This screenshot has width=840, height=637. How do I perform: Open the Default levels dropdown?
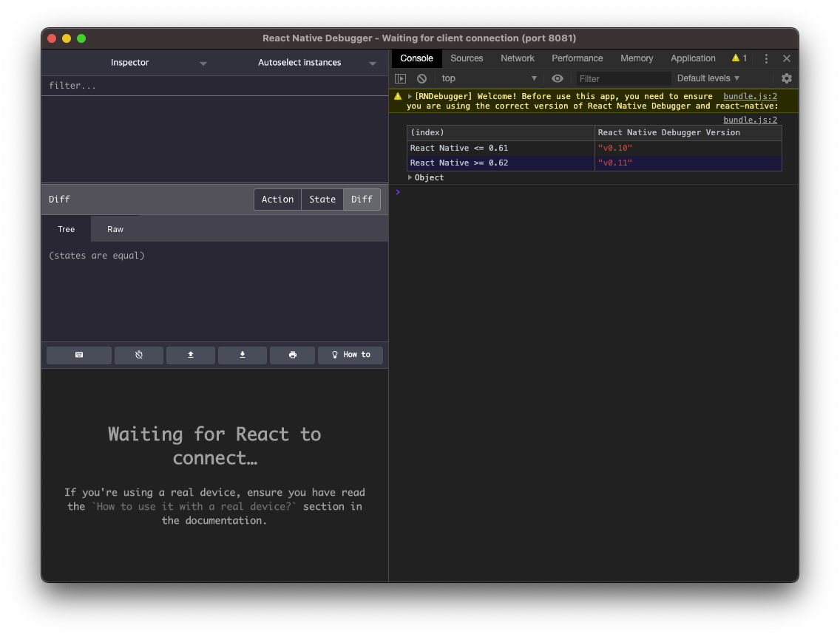708,78
